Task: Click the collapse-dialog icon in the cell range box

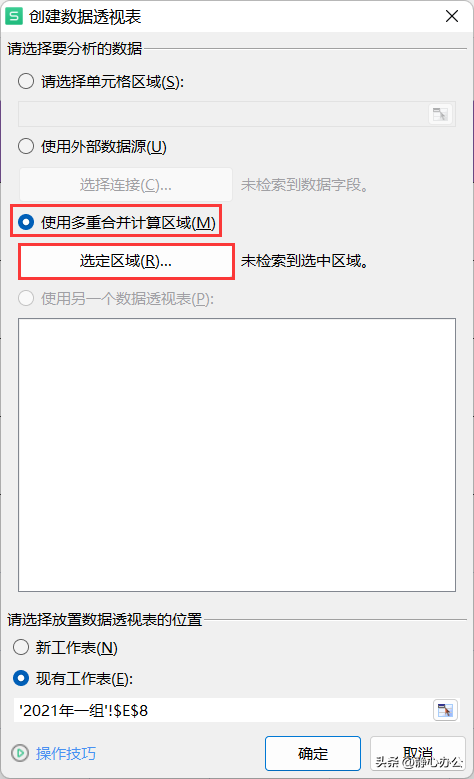Action: pos(440,114)
